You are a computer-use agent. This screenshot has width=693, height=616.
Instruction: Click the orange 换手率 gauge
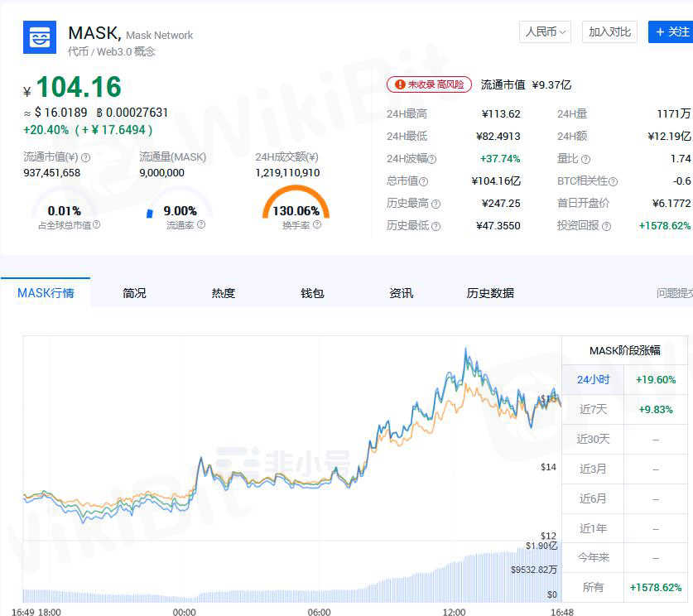coord(296,205)
